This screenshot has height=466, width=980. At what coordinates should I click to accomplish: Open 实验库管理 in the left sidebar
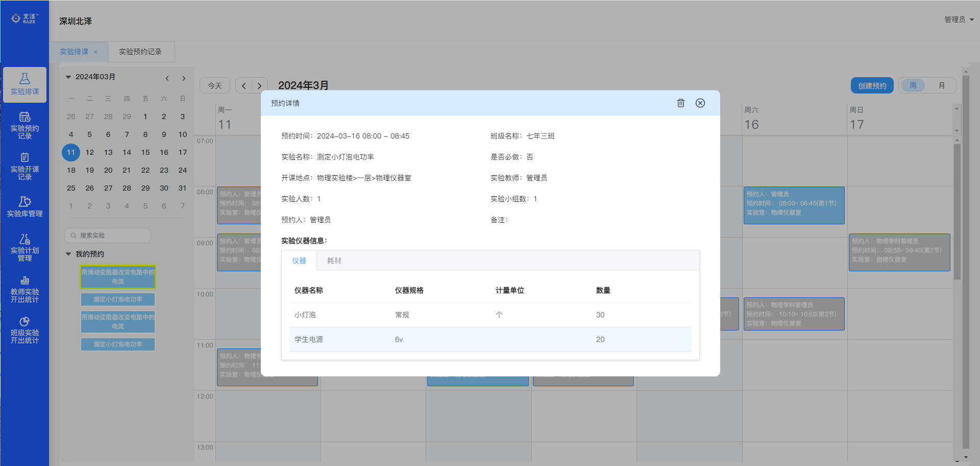pos(24,207)
